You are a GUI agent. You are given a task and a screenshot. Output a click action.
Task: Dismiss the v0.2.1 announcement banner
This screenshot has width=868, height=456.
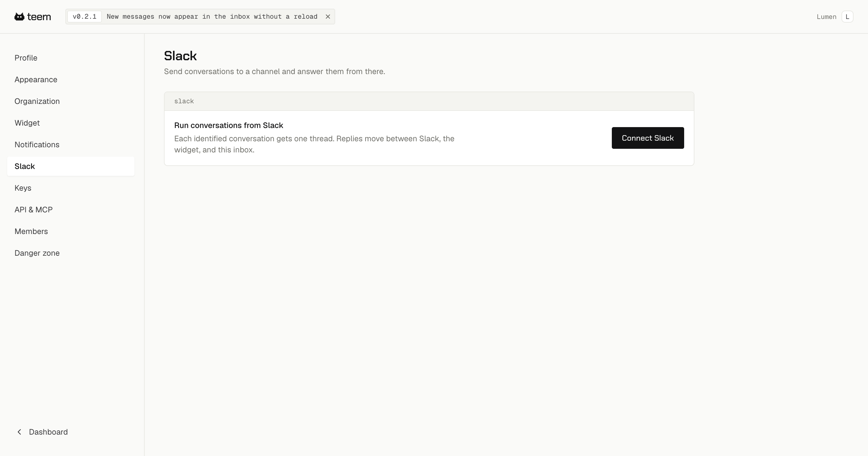click(x=328, y=17)
